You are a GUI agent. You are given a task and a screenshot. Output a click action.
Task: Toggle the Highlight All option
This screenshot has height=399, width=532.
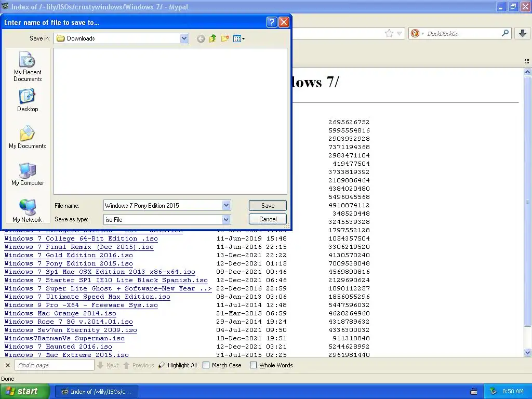[x=178, y=365]
